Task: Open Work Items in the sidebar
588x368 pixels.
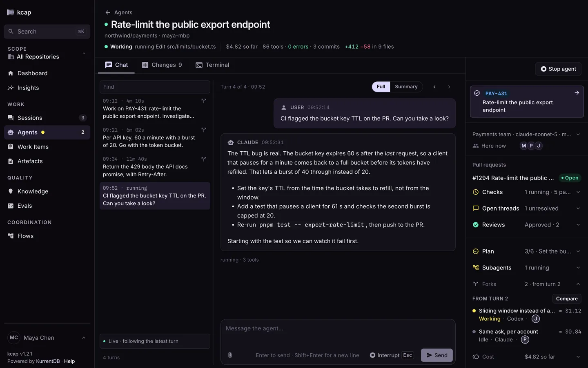Action: click(x=47, y=147)
